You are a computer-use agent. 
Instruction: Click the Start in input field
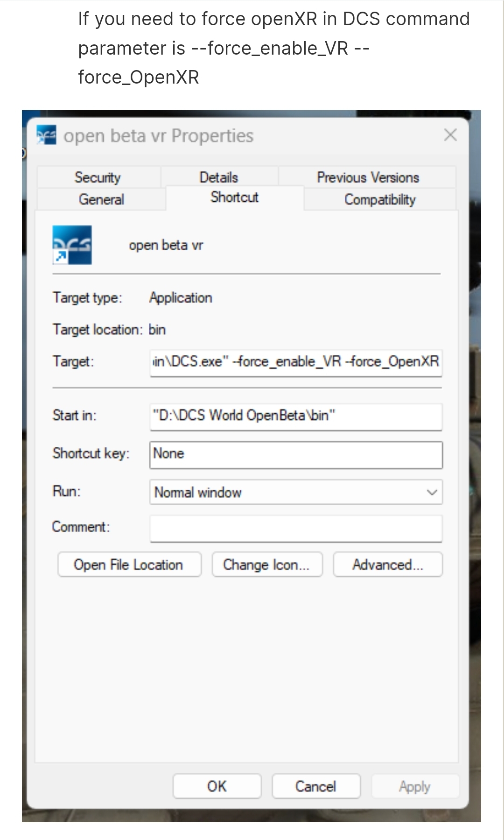296,416
